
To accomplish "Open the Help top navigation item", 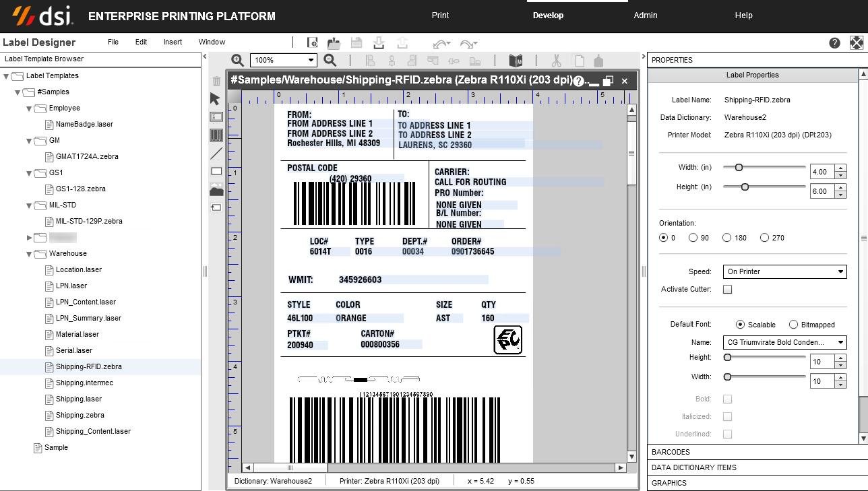I will tap(744, 15).
